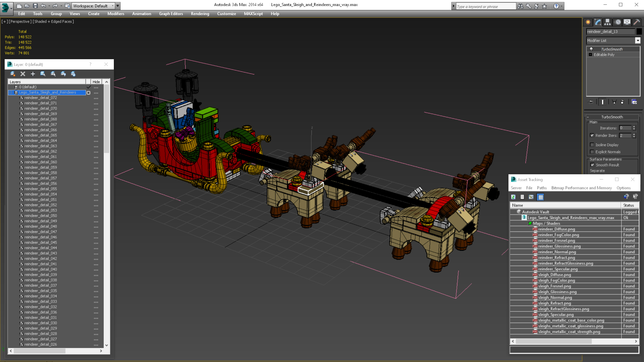The image size is (644, 362).
Task: Open the Hierarchy command panel tab
Action: [608, 22]
